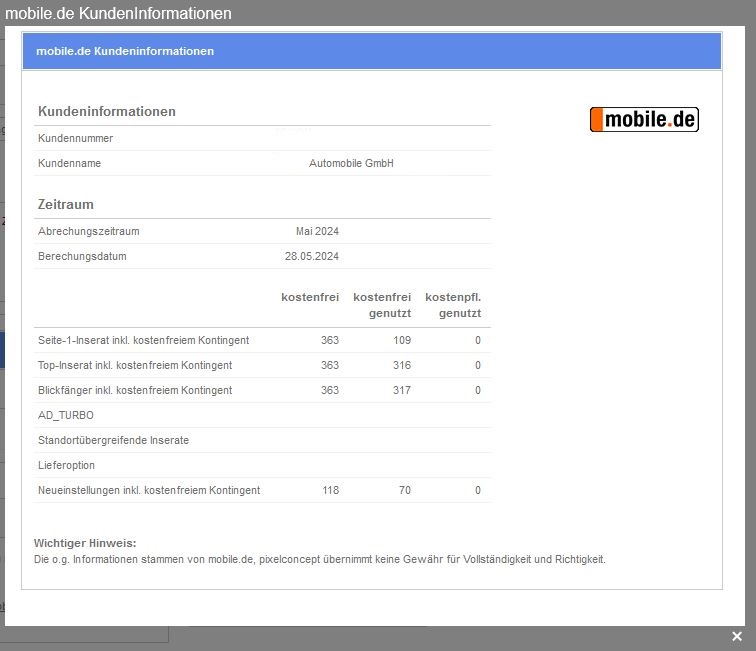Click the blue 'mobile.de Kundeninformationen' header
Screen dimensions: 756x651
click(372, 51)
